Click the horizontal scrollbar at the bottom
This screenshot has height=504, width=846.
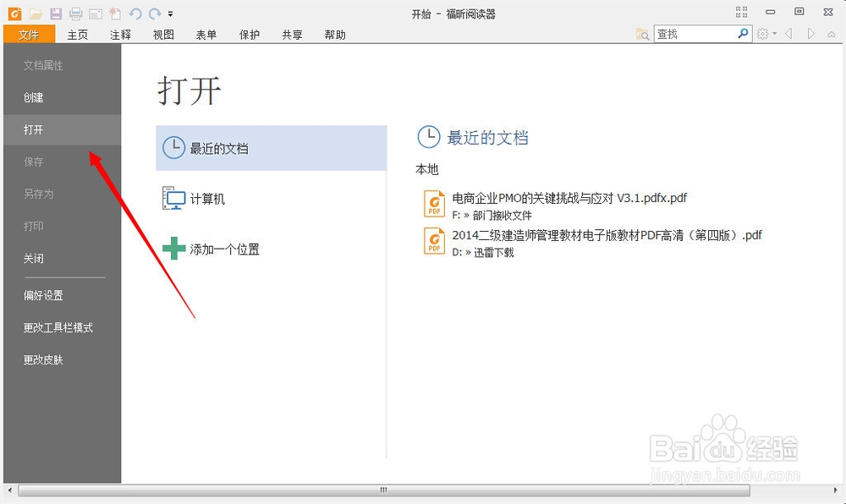pyautogui.click(x=382, y=490)
